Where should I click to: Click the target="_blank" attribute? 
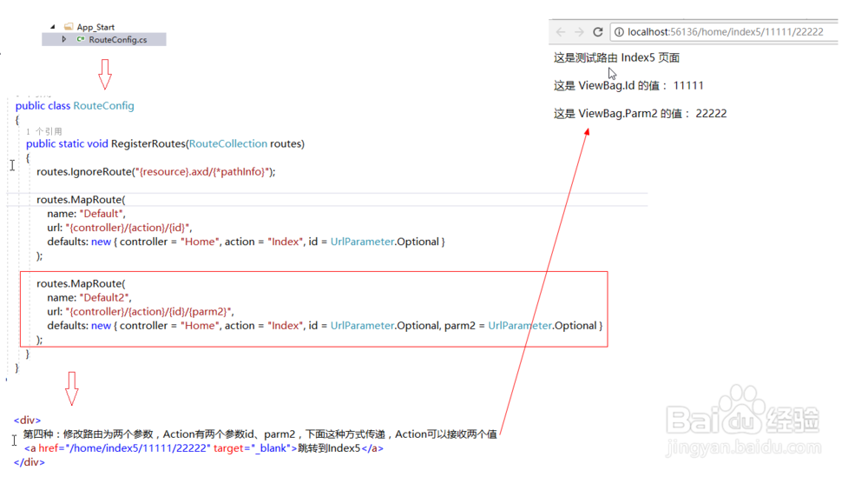point(252,448)
